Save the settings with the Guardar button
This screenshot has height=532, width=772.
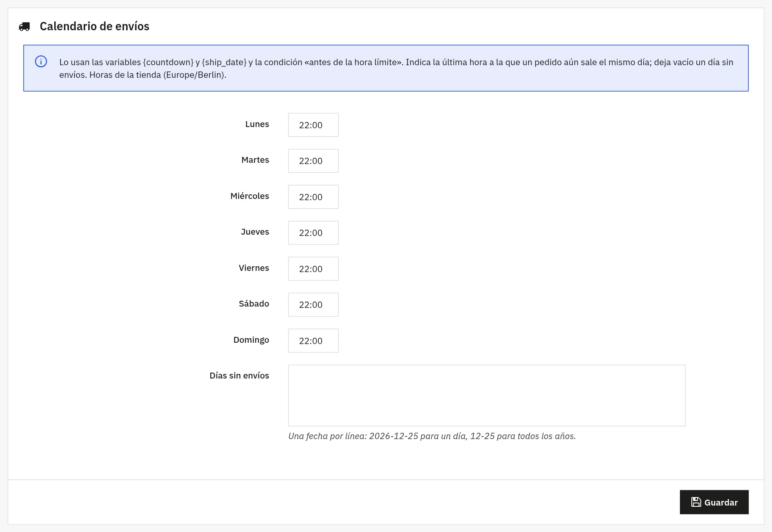pos(714,502)
